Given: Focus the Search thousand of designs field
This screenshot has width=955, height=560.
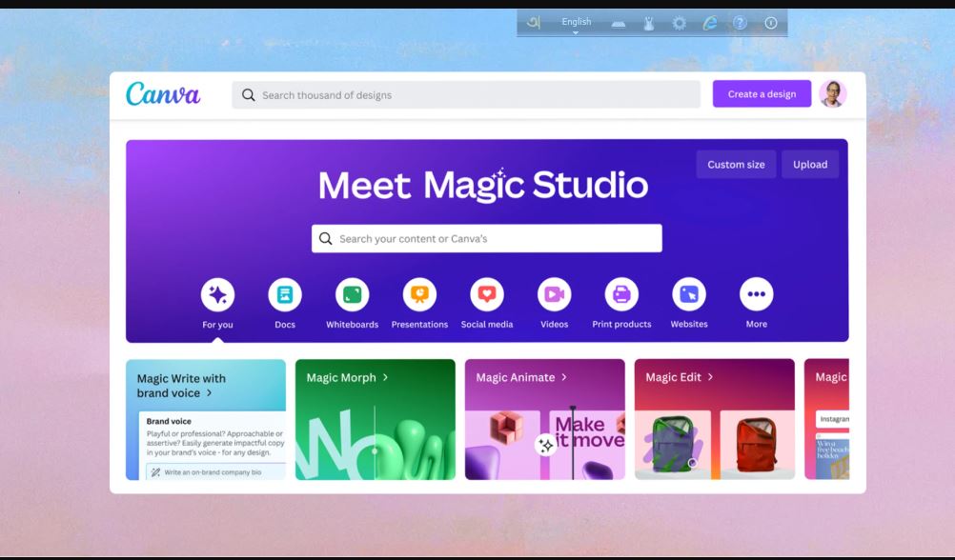Looking at the screenshot, I should pos(466,95).
